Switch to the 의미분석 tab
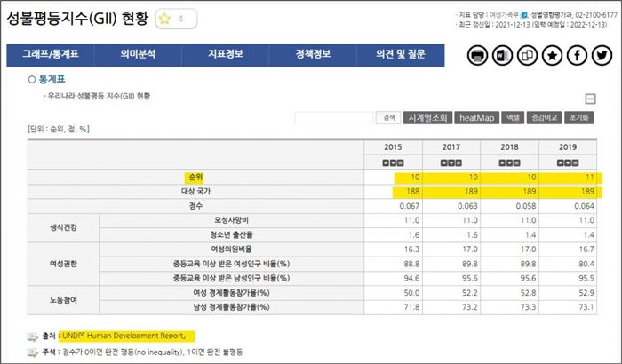This screenshot has height=364, width=622. click(x=138, y=54)
